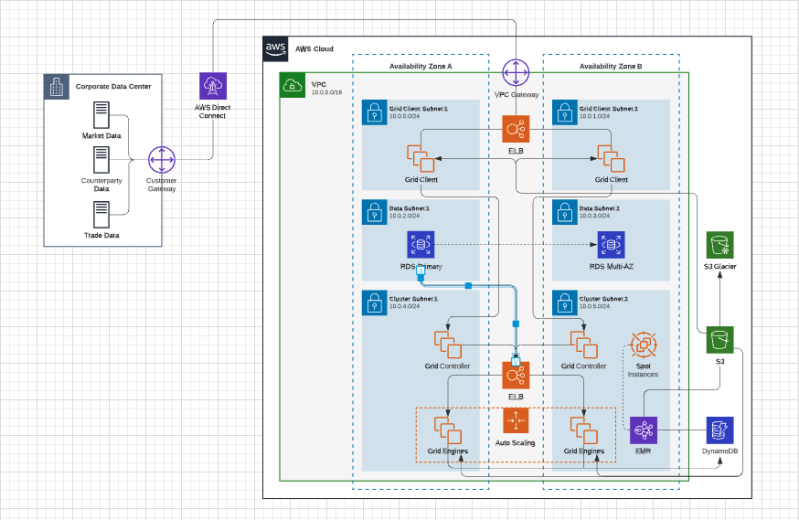Click the Counterparty Data server icon
Image resolution: width=799 pixels, height=520 pixels.
tap(101, 160)
